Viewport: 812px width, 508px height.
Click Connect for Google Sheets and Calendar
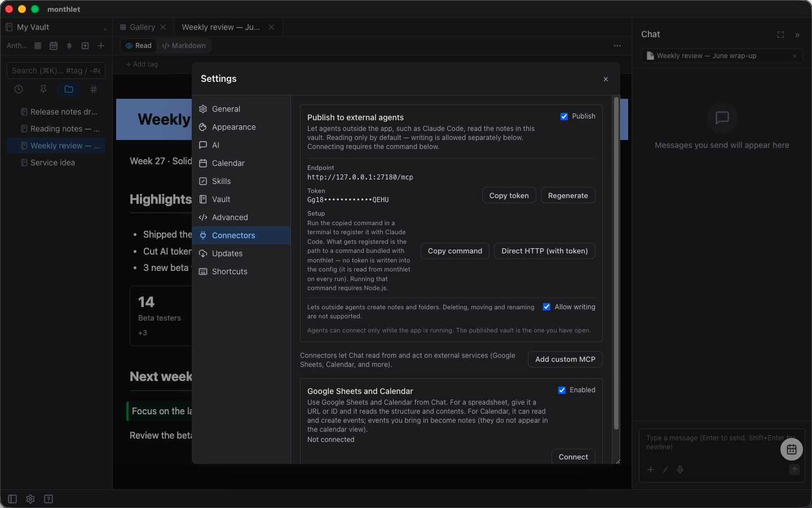click(573, 457)
